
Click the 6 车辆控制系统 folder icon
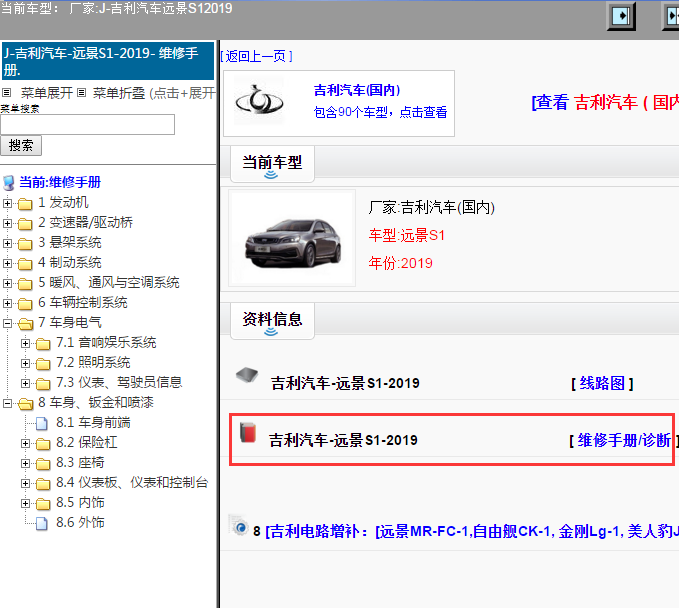25,304
